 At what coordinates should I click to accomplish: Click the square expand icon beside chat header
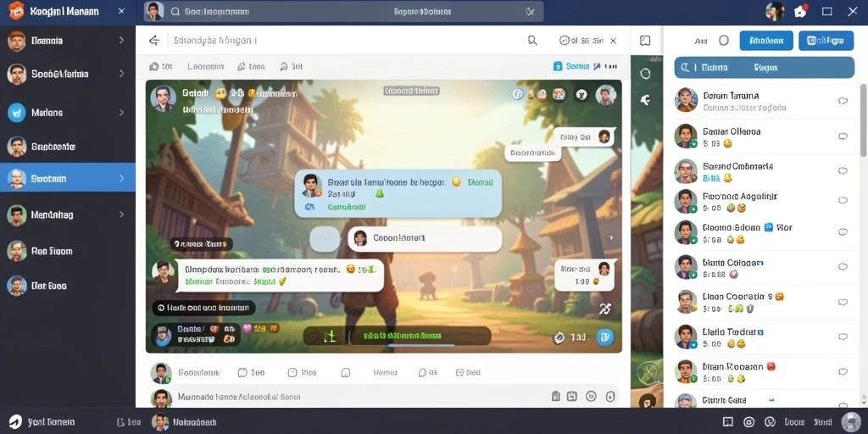point(645,41)
